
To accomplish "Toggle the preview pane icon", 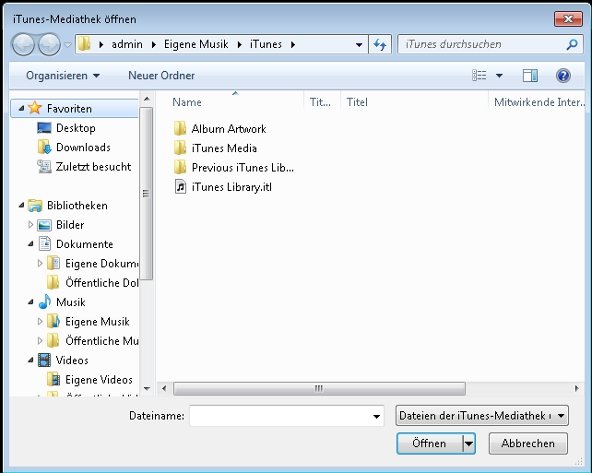I will pos(530,75).
